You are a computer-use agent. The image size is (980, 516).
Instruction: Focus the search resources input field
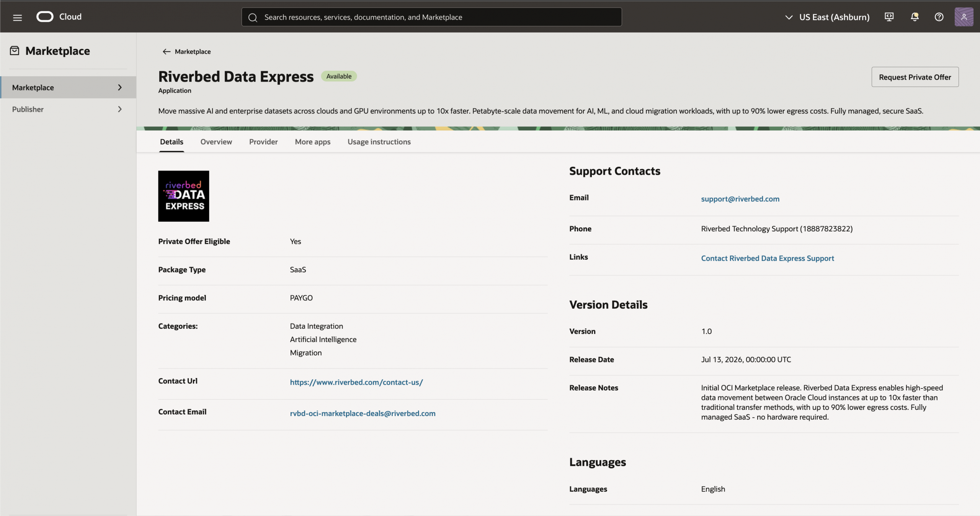(432, 17)
